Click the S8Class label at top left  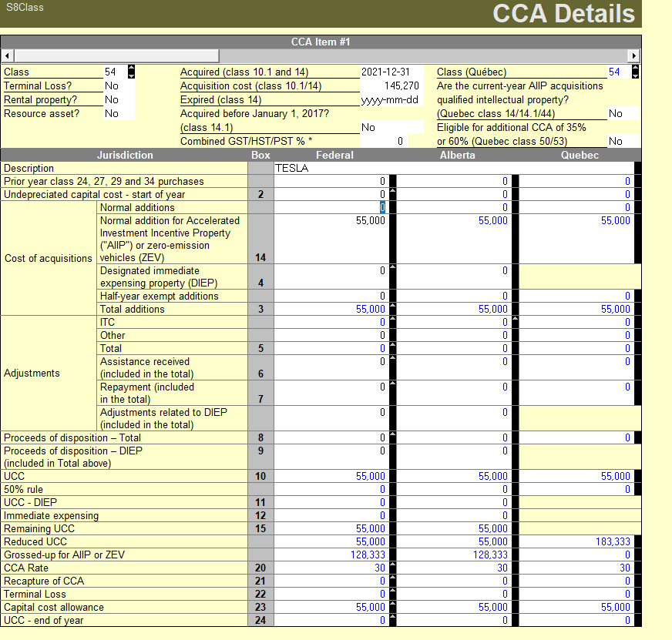coord(24,5)
